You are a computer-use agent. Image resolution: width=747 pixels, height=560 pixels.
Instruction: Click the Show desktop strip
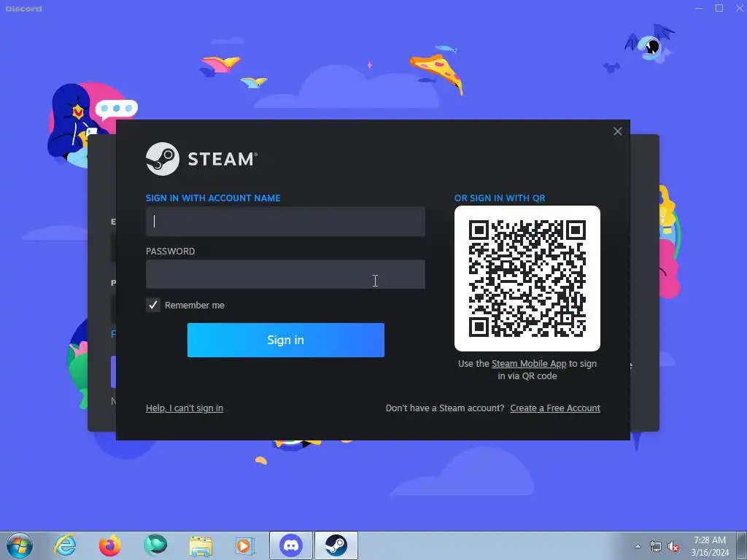[742, 545]
